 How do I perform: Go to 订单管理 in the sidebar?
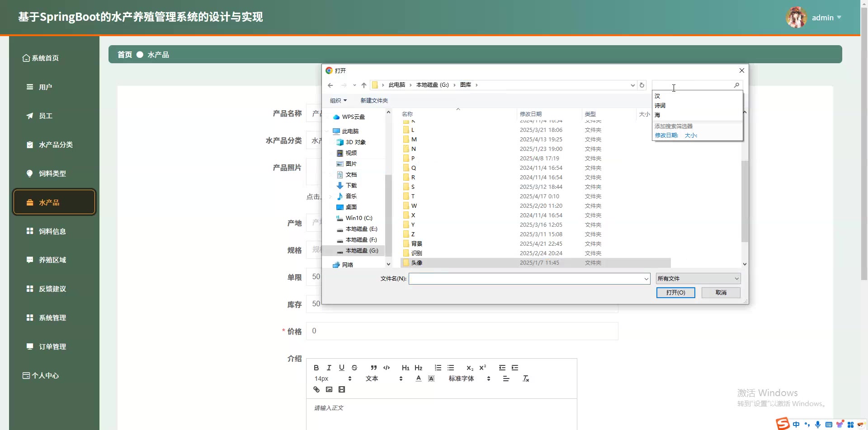(x=52, y=346)
